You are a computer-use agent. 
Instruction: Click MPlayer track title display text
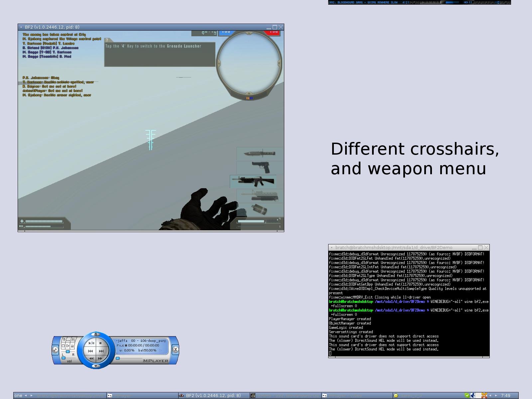(141, 340)
